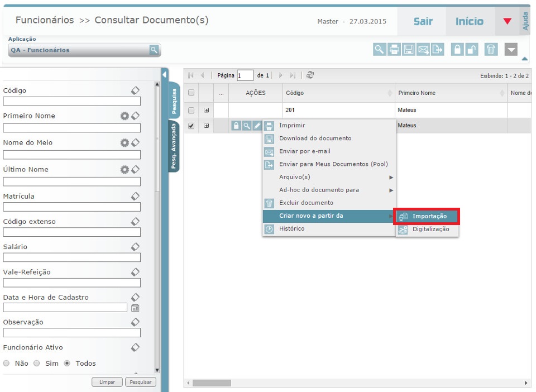Click the horizontal scrollbar thumb under grid
536x392 pixels.
[x=212, y=383]
